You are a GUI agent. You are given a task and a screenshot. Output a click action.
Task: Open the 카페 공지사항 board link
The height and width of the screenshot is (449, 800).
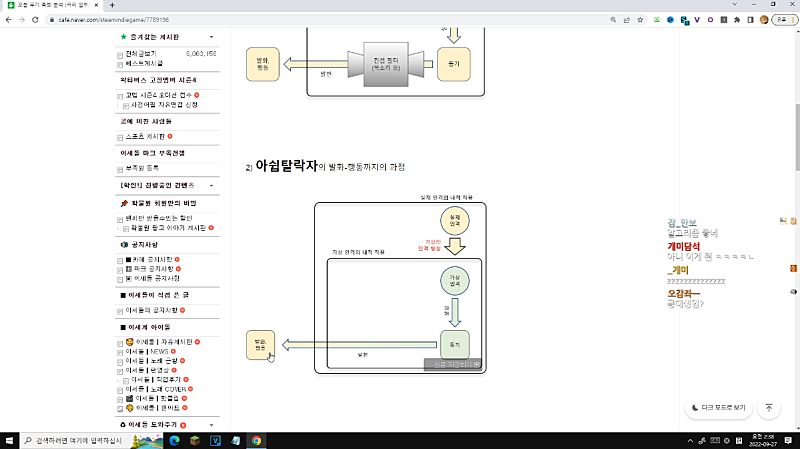click(152, 259)
